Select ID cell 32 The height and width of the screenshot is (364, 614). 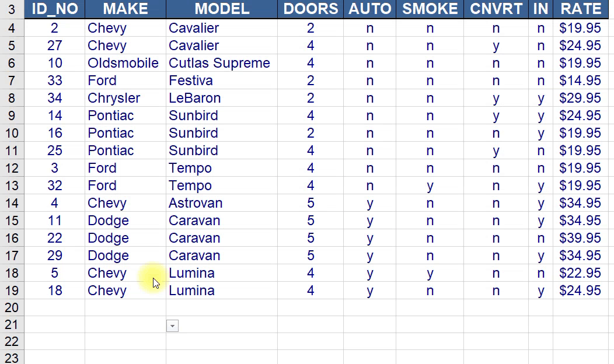pos(55,185)
